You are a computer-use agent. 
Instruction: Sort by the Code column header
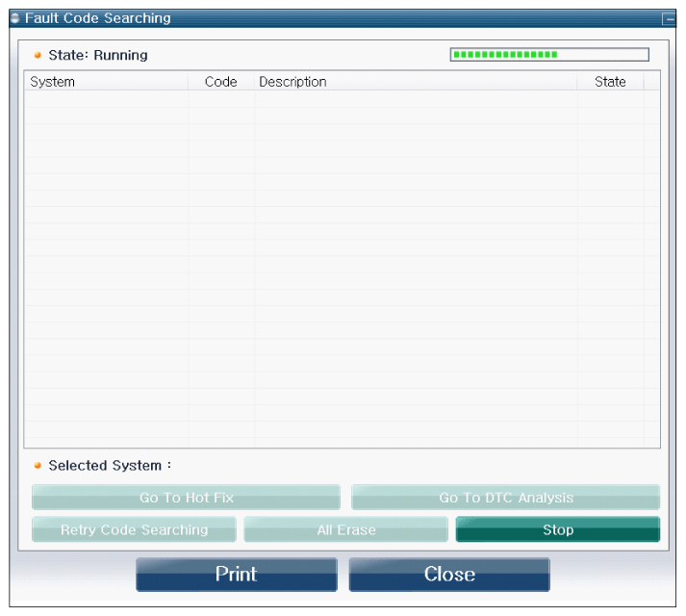coord(221,82)
